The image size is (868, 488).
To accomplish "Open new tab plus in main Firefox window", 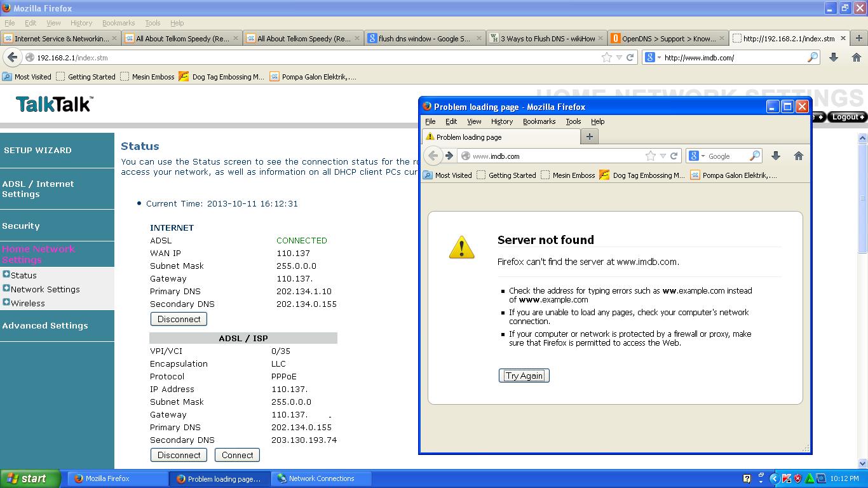I will click(859, 38).
